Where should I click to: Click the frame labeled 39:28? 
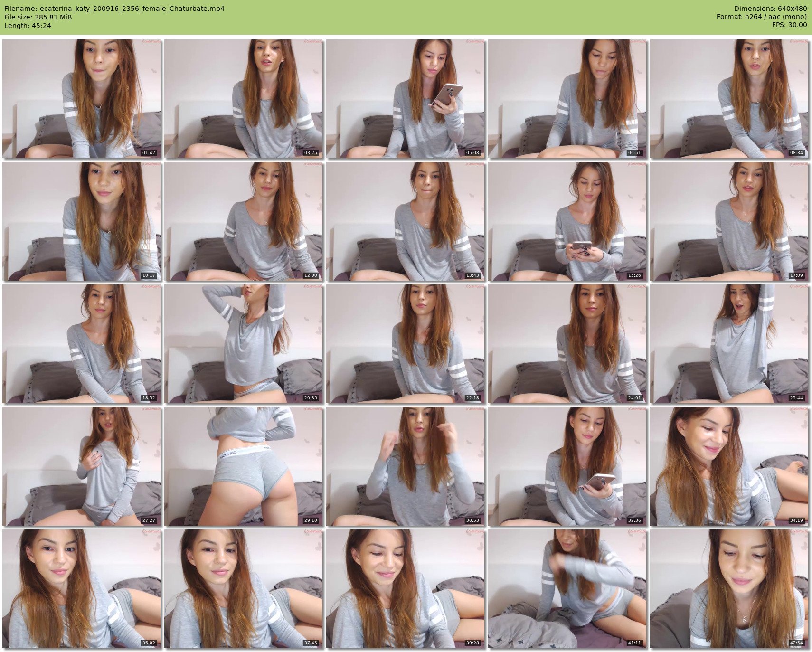point(406,589)
